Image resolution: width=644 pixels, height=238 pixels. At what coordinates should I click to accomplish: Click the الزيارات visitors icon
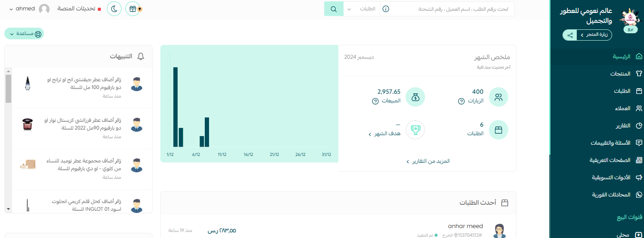(x=499, y=97)
